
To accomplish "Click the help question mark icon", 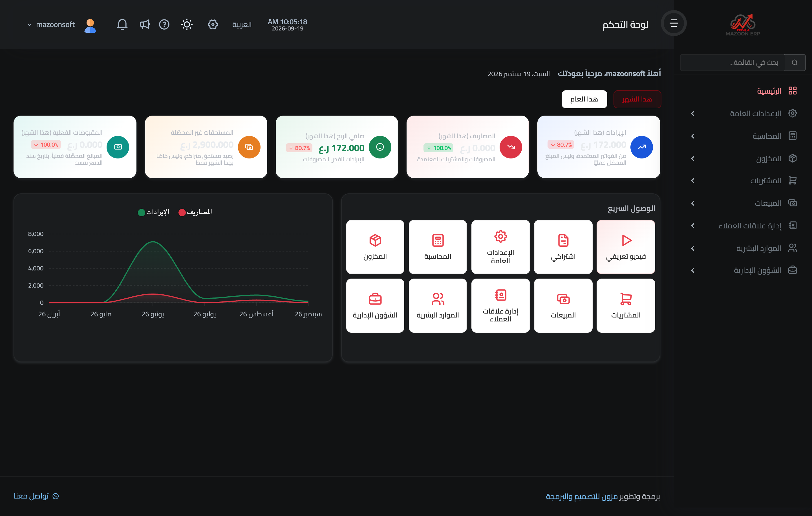I will pos(164,24).
